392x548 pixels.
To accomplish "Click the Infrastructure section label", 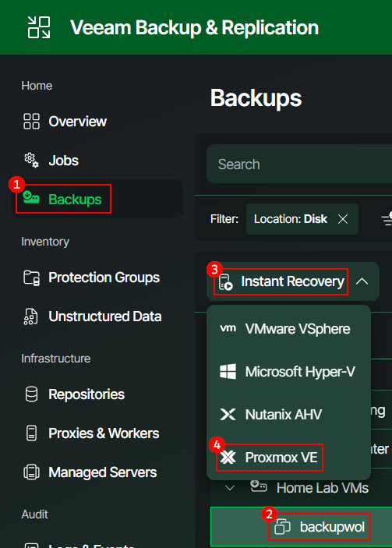I will click(56, 359).
